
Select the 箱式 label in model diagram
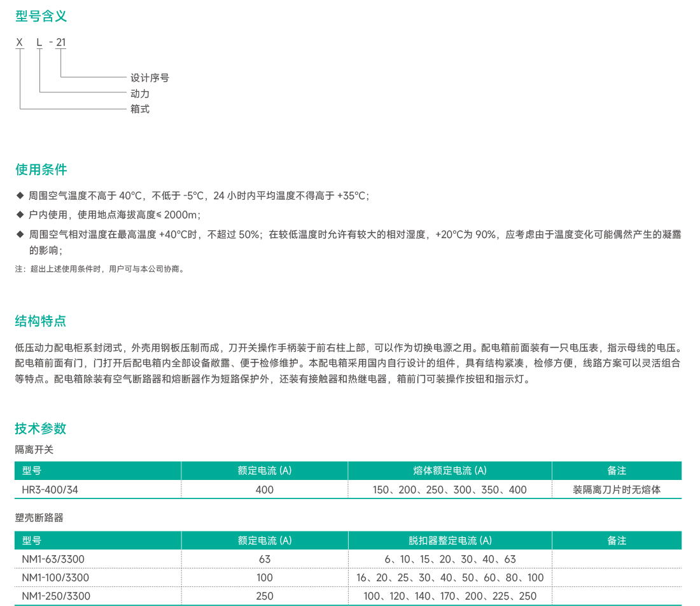140,109
